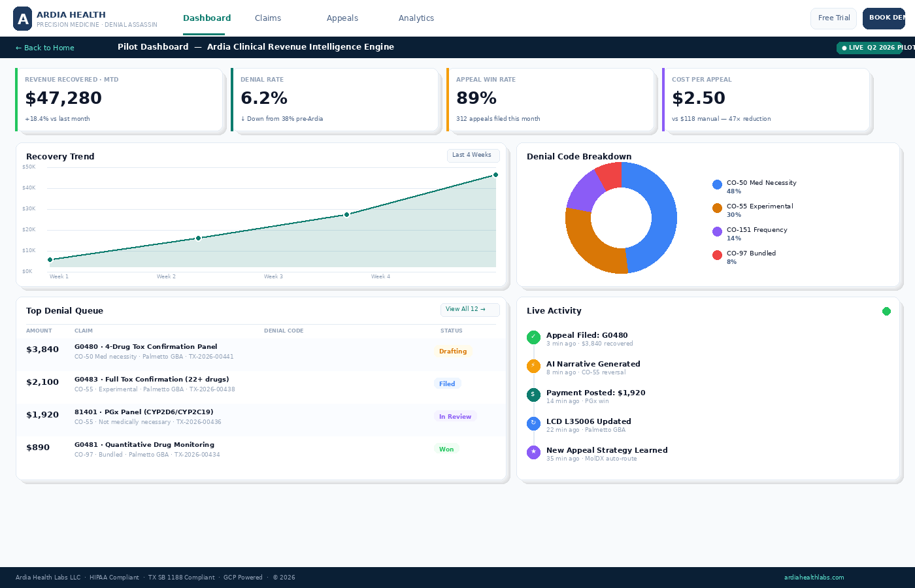The width and height of the screenshot is (915, 588).
Task: Click the Appeal Filed checkmark icon
Action: coord(533,337)
